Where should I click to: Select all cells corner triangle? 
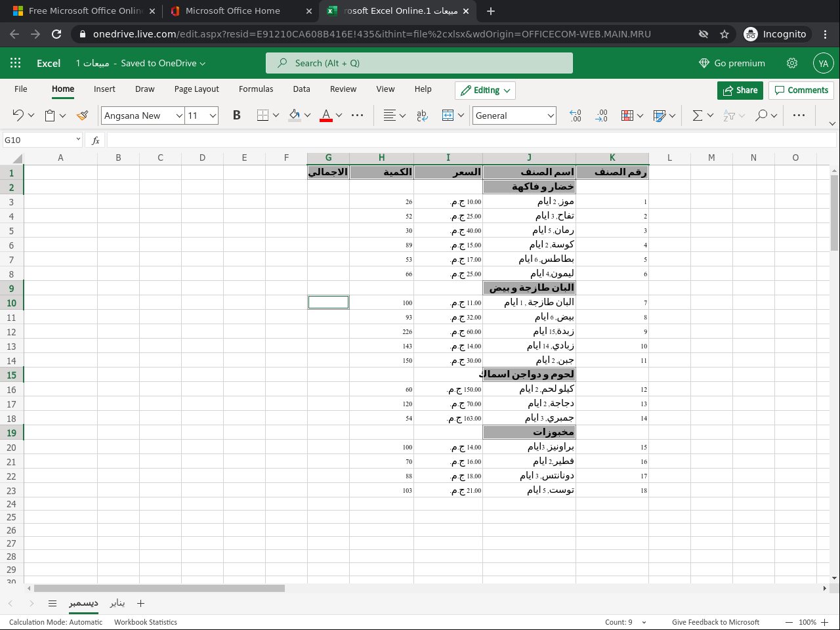[x=18, y=158]
